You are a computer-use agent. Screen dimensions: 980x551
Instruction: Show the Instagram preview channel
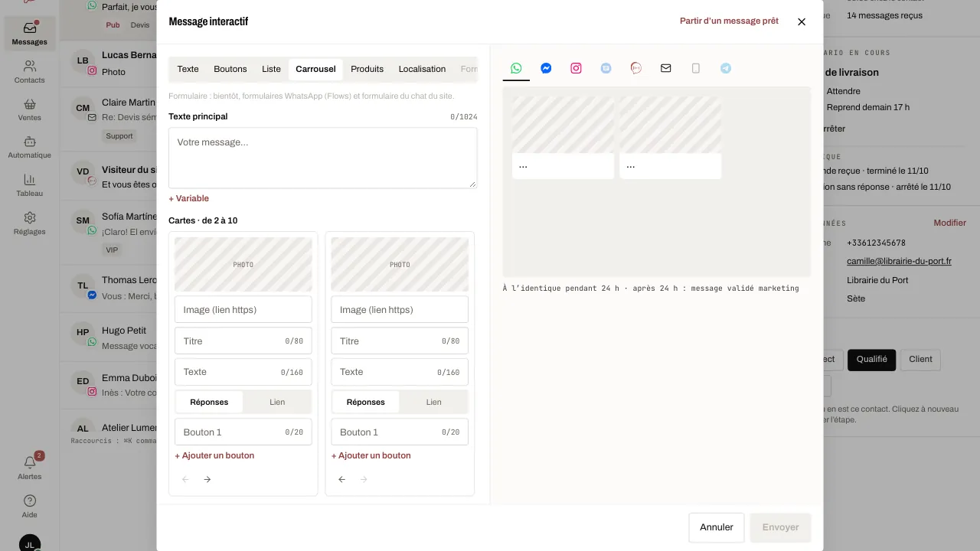point(576,68)
